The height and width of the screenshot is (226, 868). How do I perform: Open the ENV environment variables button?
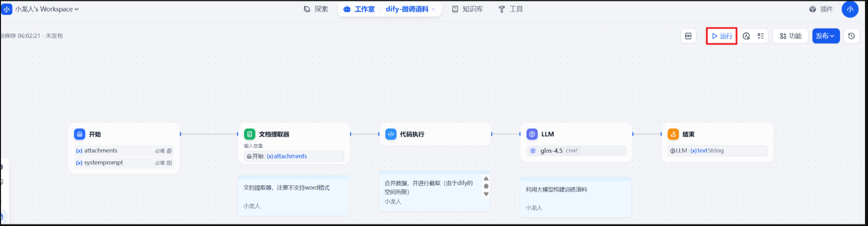pos(688,36)
